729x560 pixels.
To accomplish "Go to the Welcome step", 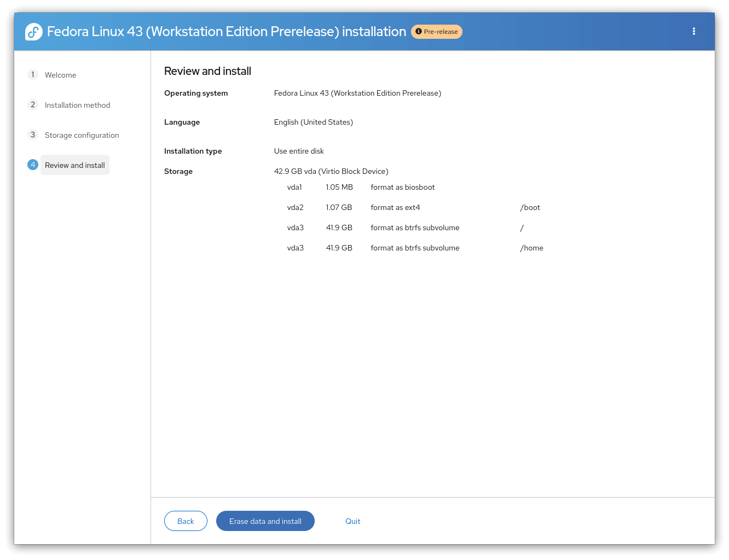I will [60, 75].
